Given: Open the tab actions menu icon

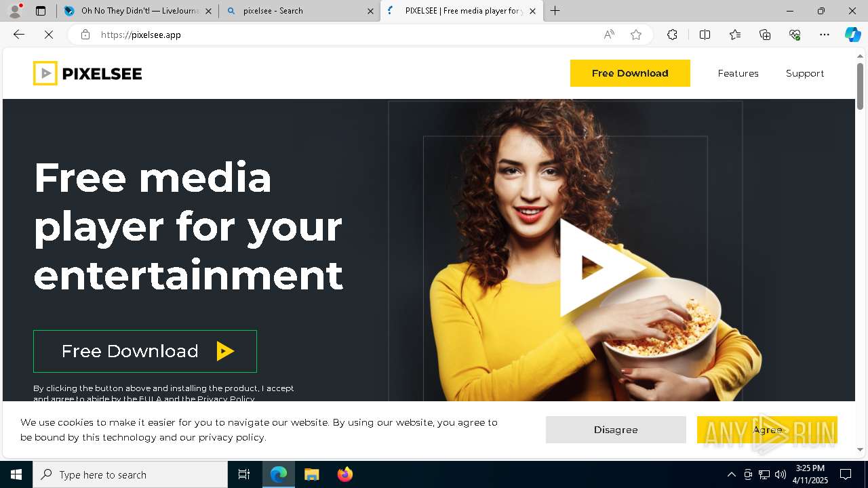Looking at the screenshot, I should point(41,11).
